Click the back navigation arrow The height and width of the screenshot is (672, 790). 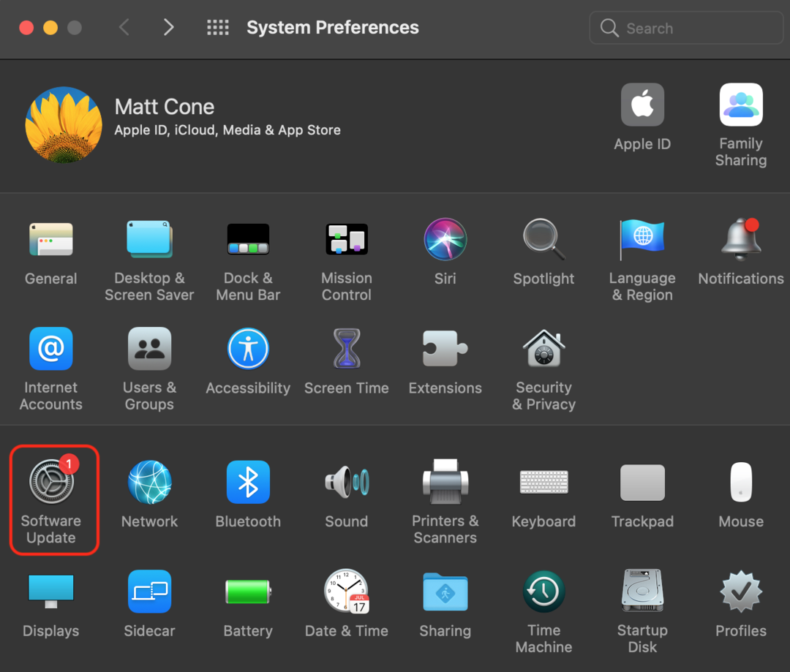[x=124, y=27]
